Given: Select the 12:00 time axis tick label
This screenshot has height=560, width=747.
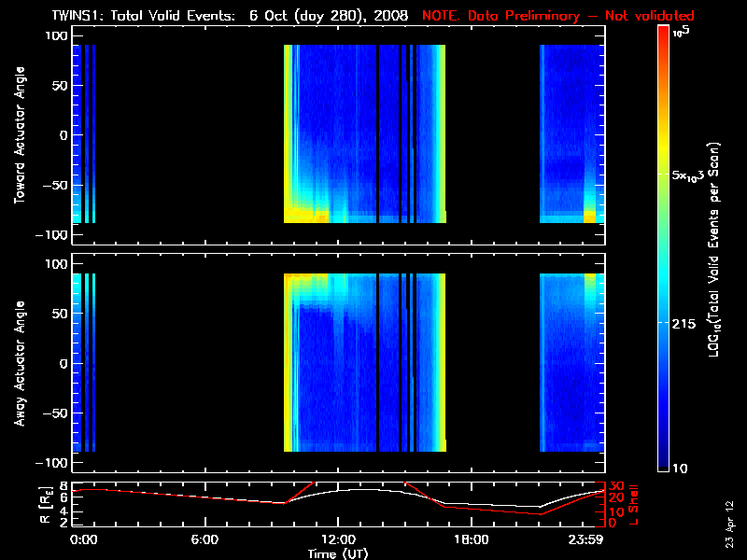Looking at the screenshot, I should click(x=338, y=539).
